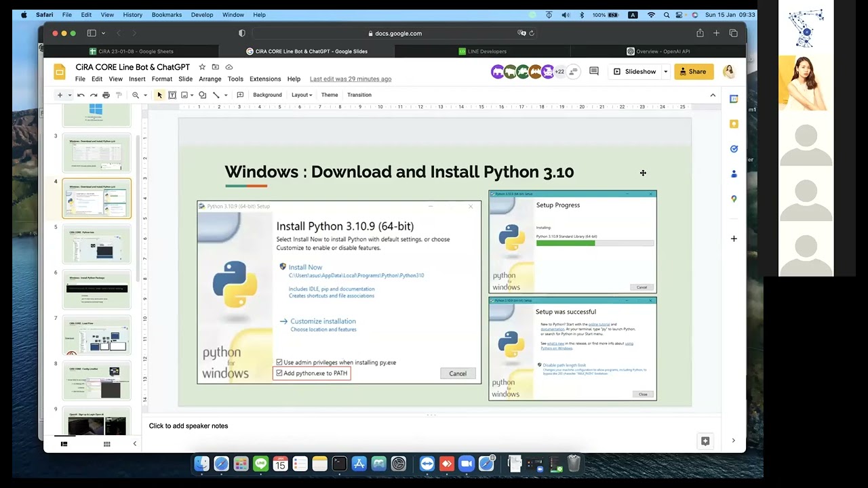Open the Layout dropdown

point(302,95)
